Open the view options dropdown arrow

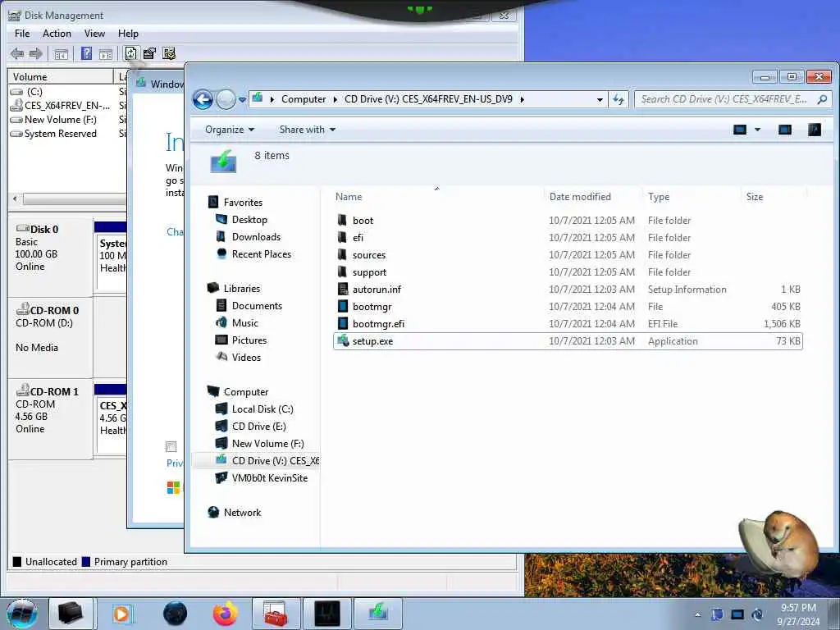(x=757, y=130)
